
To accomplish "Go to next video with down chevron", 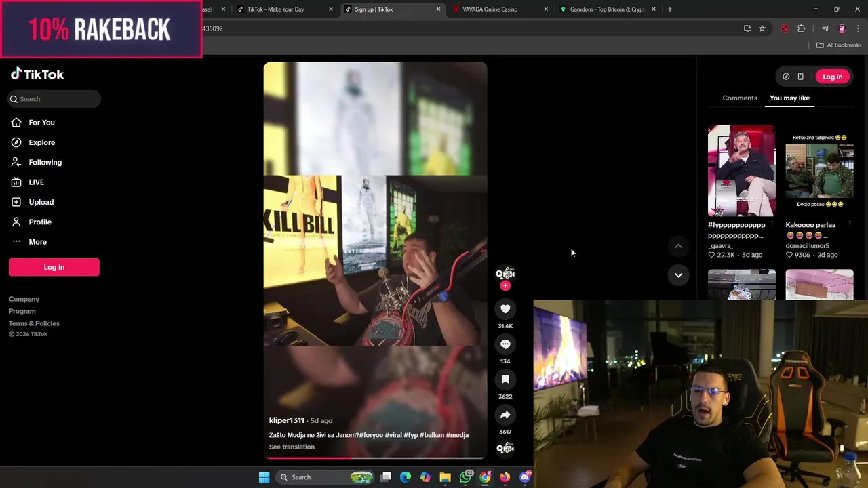I will pos(678,275).
